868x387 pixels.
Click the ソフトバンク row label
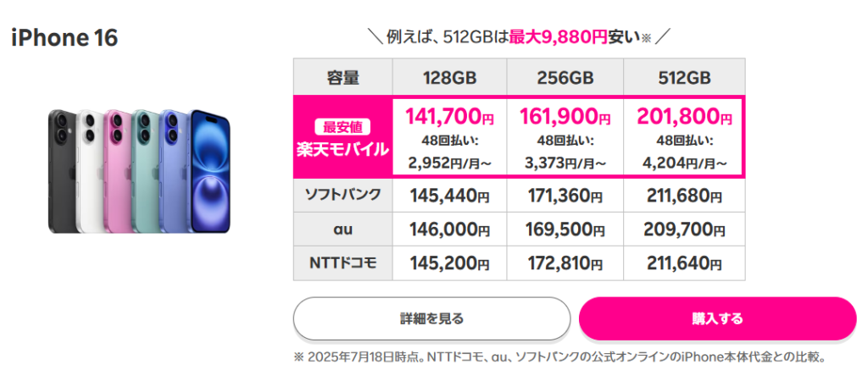pyautogui.click(x=342, y=195)
